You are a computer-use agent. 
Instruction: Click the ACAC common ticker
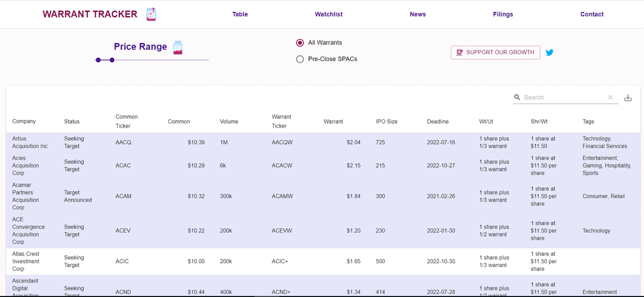(x=123, y=166)
